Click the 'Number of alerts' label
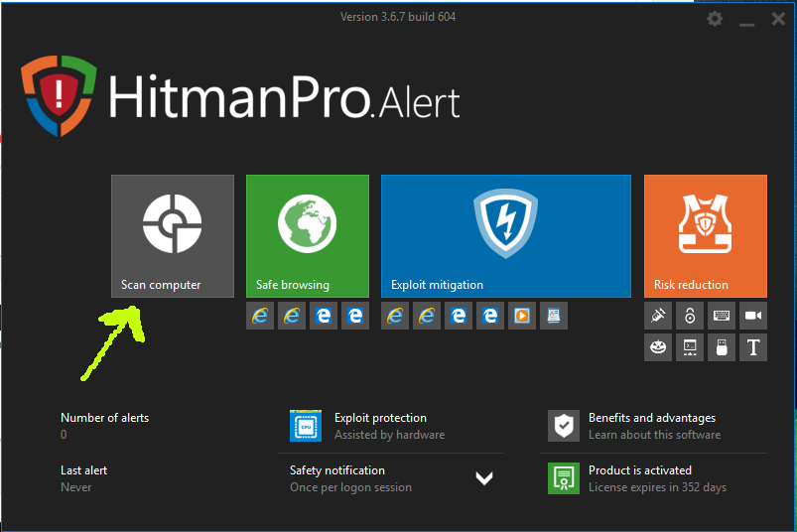 click(104, 418)
